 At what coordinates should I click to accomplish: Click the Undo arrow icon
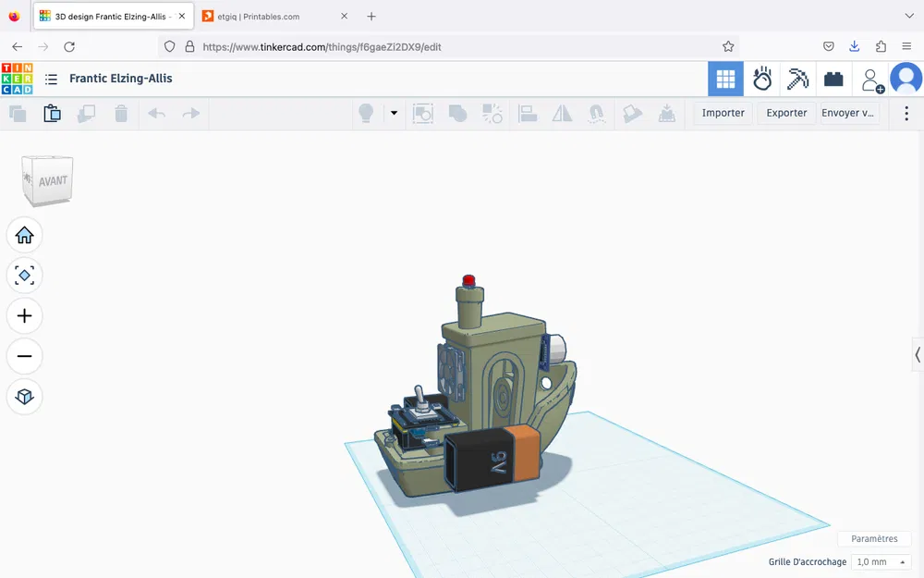(x=156, y=113)
